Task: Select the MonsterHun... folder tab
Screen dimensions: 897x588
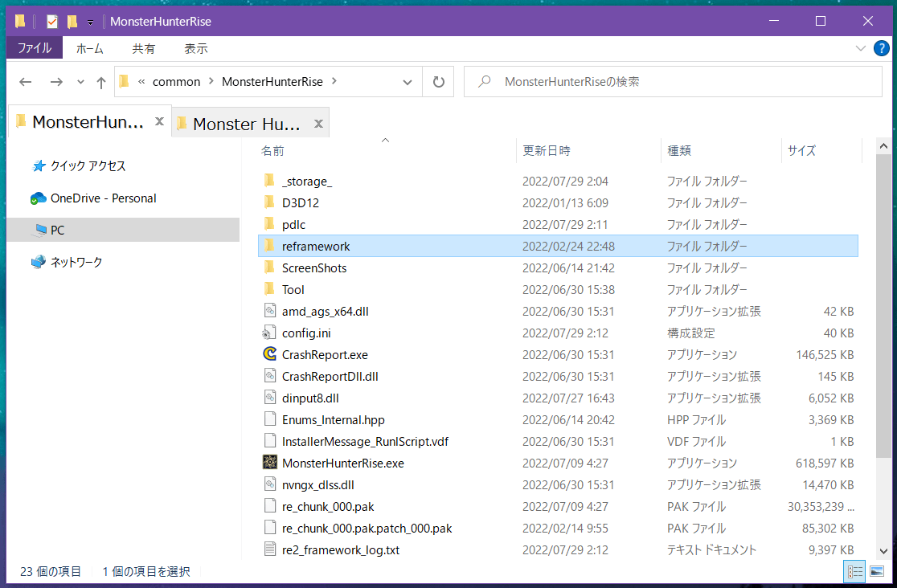Action: 88,122
